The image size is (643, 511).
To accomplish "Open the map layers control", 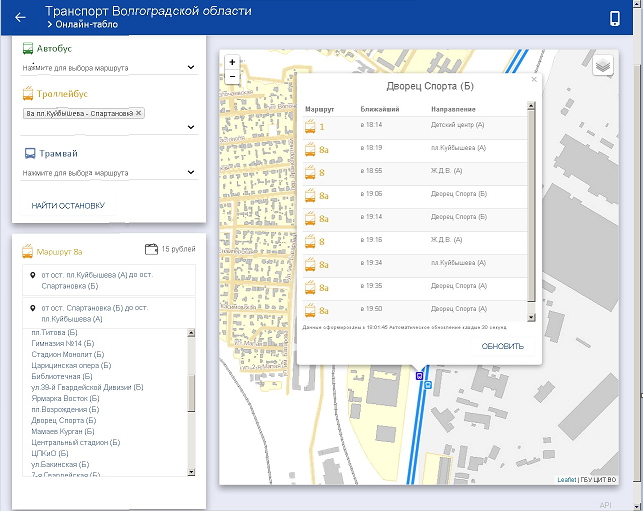I will (602, 66).
